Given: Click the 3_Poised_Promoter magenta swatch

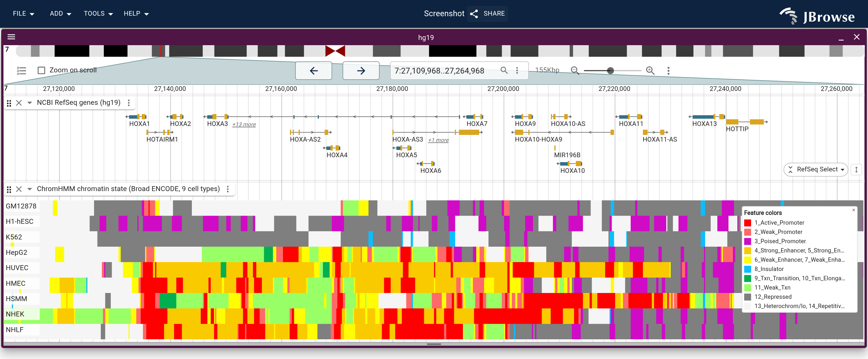Looking at the screenshot, I should [x=747, y=241].
